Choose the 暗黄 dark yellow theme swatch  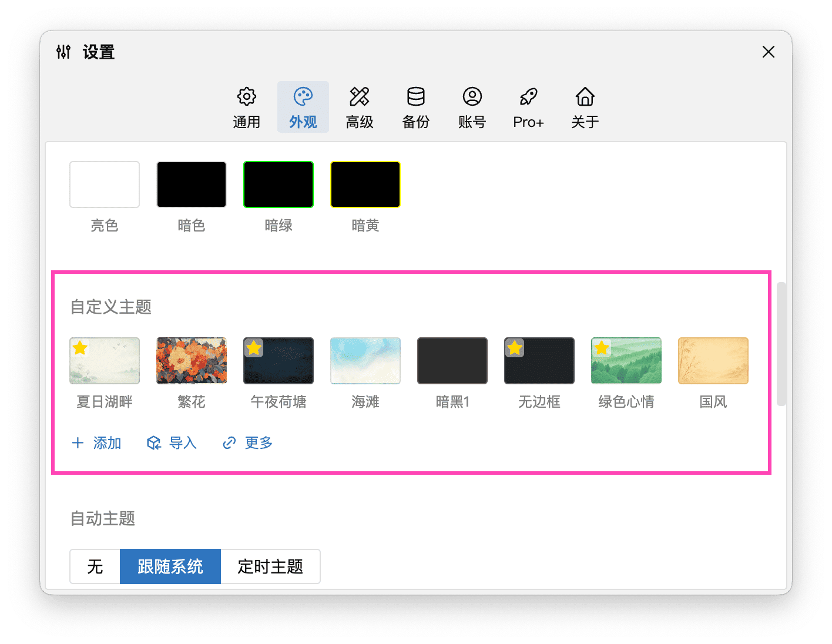pos(365,185)
